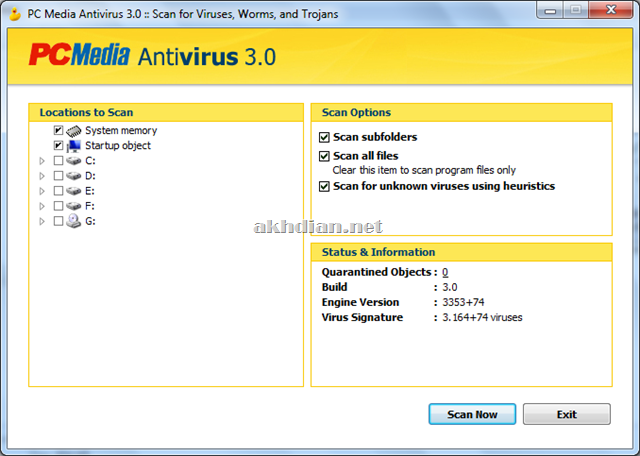Expand the G: drive tree node
This screenshot has width=640, height=456.
coord(42,221)
